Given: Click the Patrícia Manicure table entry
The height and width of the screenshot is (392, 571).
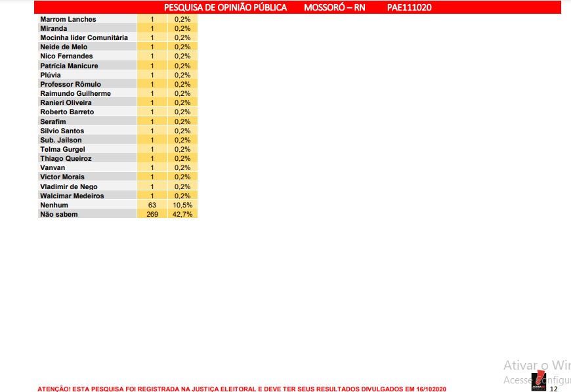Looking at the screenshot, I should (69, 66).
